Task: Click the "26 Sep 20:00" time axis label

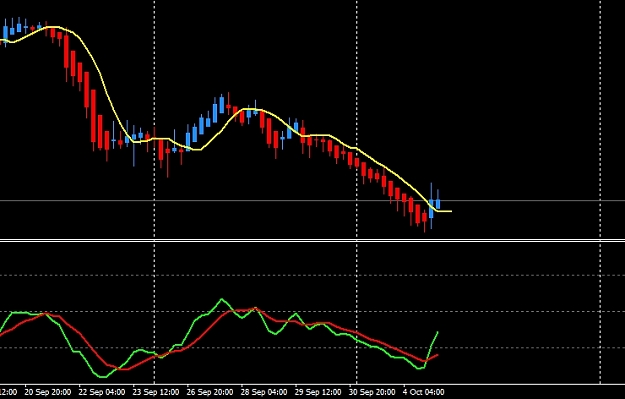Action: [x=210, y=392]
